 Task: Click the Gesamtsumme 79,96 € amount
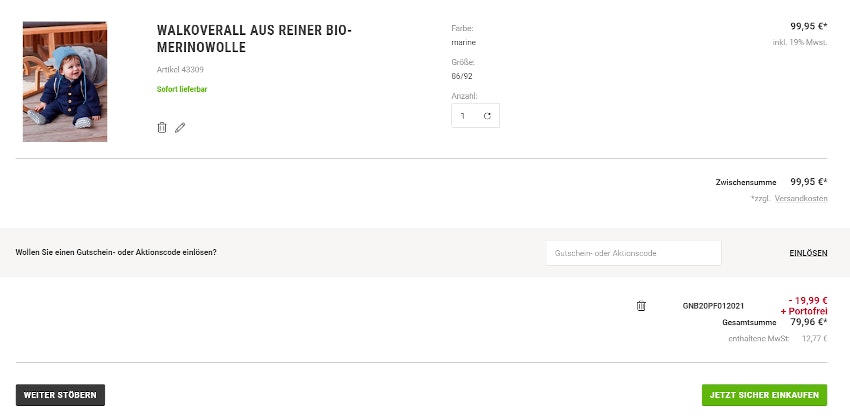(808, 322)
